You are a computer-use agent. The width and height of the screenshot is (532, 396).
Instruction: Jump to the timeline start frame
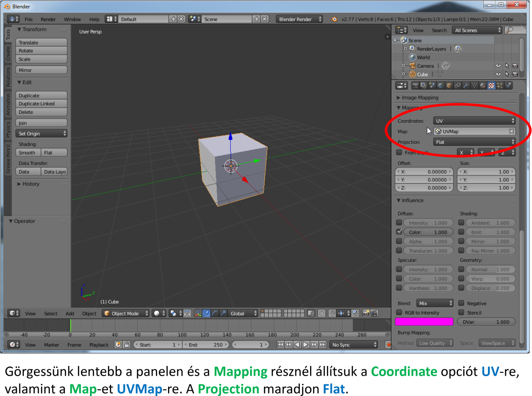(x=280, y=345)
